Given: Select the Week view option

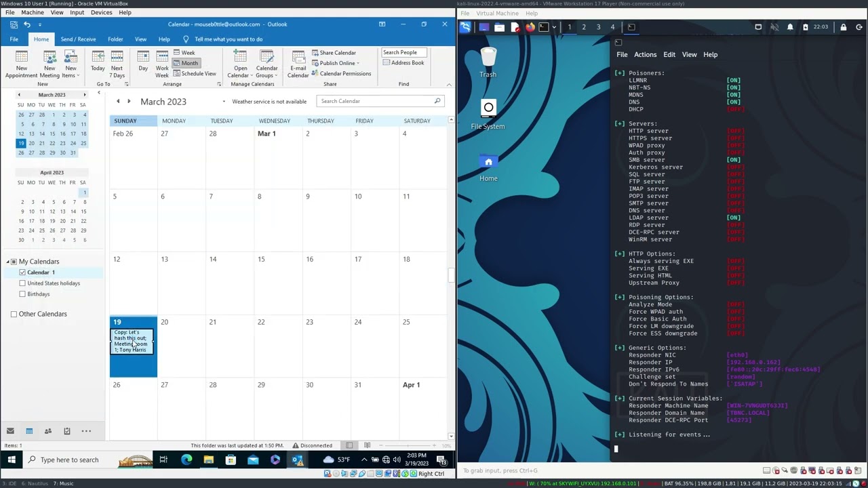Looking at the screenshot, I should coord(184,53).
